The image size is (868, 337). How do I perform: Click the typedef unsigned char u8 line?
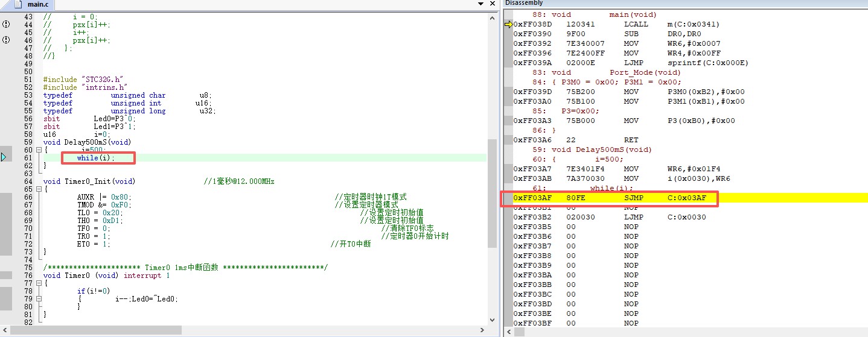click(x=127, y=95)
